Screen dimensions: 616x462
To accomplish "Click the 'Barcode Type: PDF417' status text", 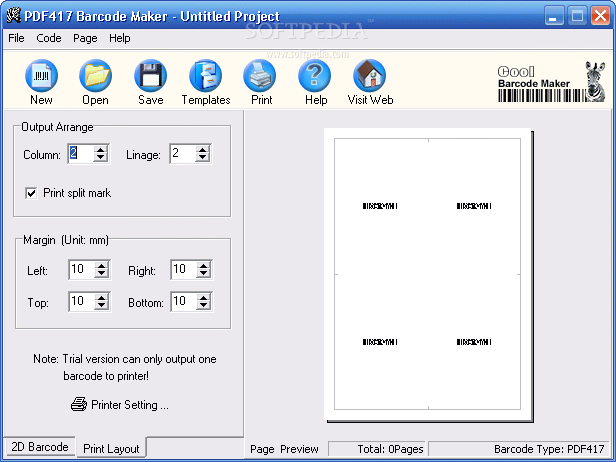I will 549,449.
